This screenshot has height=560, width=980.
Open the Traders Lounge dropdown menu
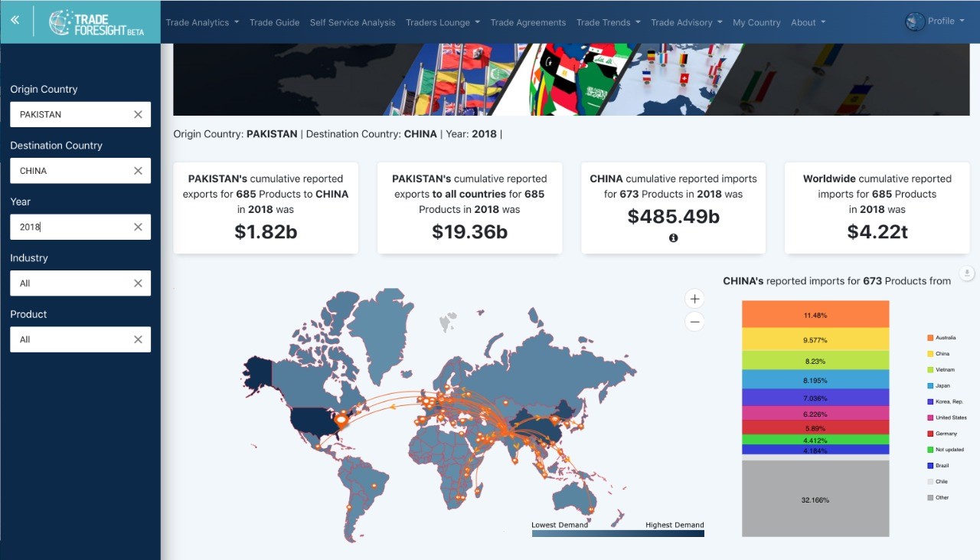(x=443, y=22)
